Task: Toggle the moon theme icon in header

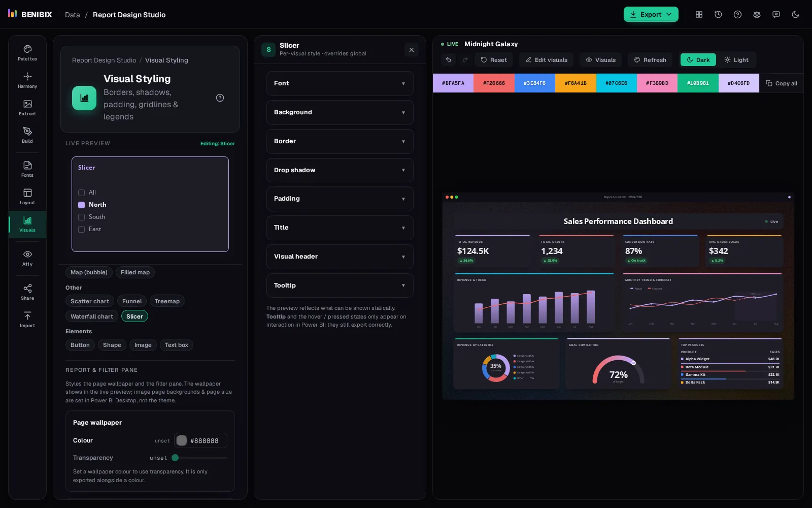Action: click(x=795, y=15)
